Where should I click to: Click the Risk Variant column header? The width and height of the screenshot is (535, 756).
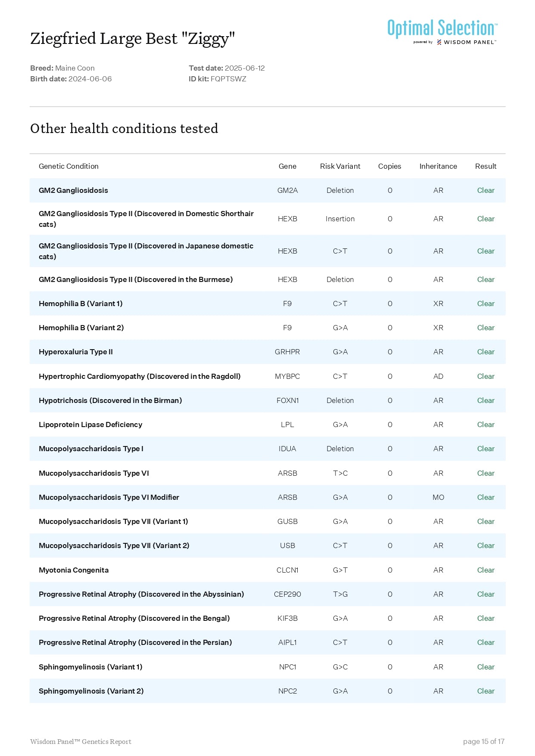click(340, 166)
